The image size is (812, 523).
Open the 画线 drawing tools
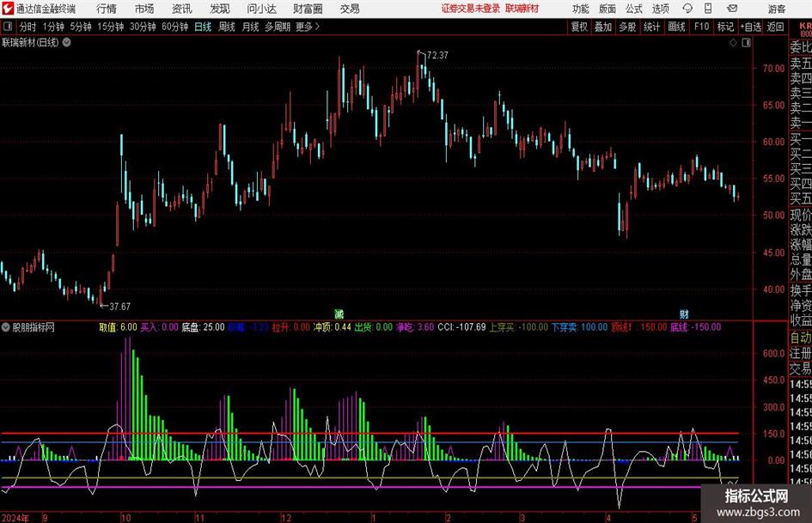point(676,27)
